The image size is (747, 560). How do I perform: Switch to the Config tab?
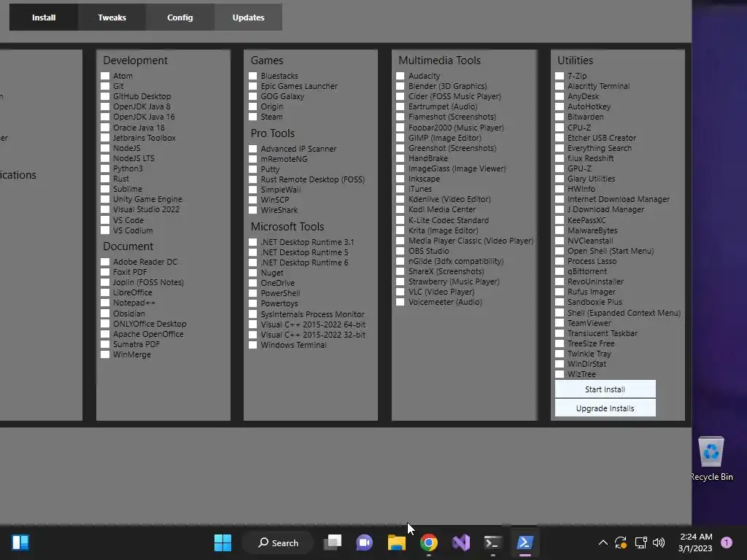[180, 17]
